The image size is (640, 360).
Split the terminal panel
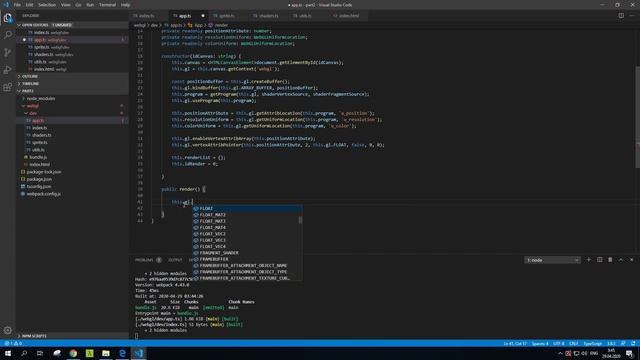click(599, 260)
